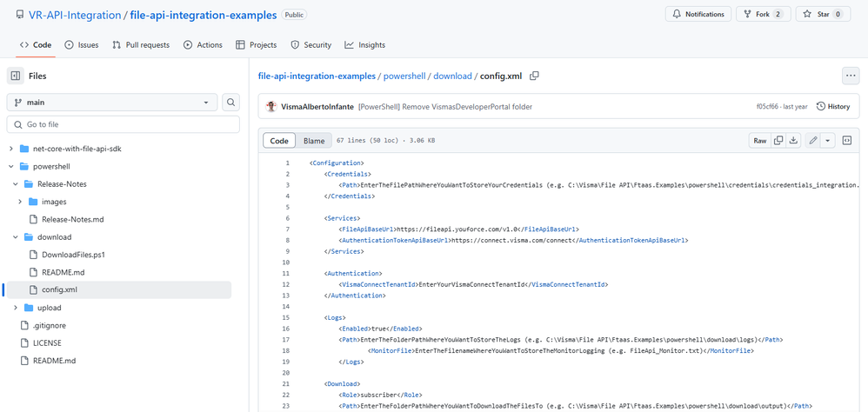Open the Pull requests tab
This screenshot has width=868, height=412.
tap(141, 45)
